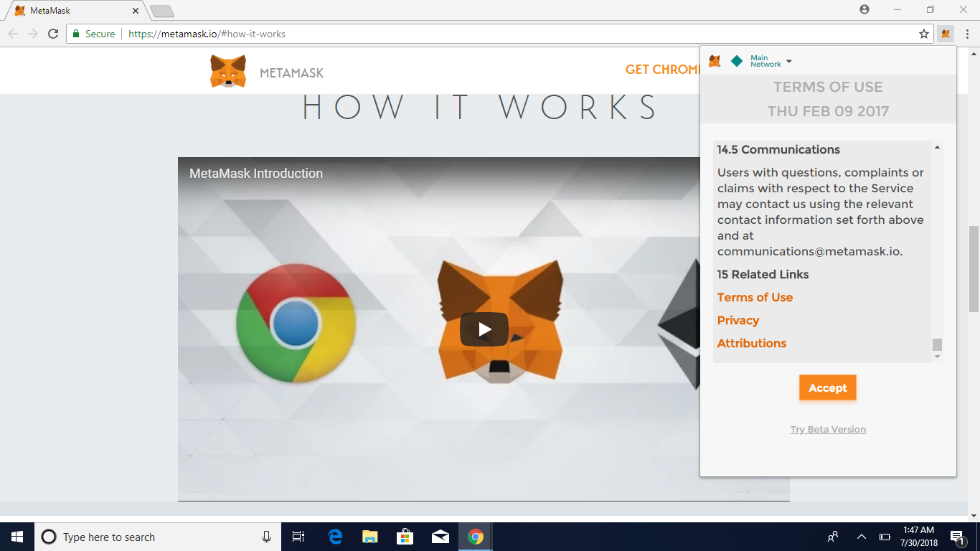Click the MetaMask fox icon in the browser toolbar

tap(945, 33)
